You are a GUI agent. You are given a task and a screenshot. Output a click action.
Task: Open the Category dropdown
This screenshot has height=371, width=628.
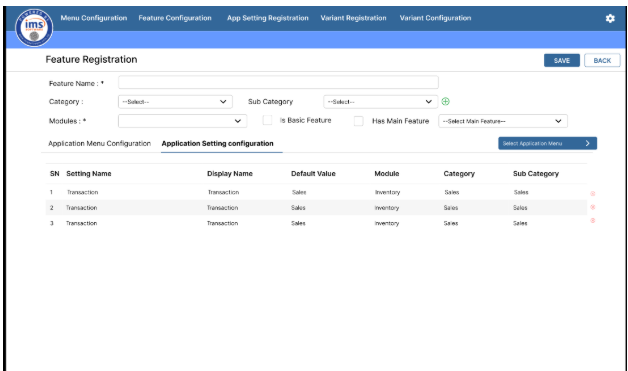(175, 102)
